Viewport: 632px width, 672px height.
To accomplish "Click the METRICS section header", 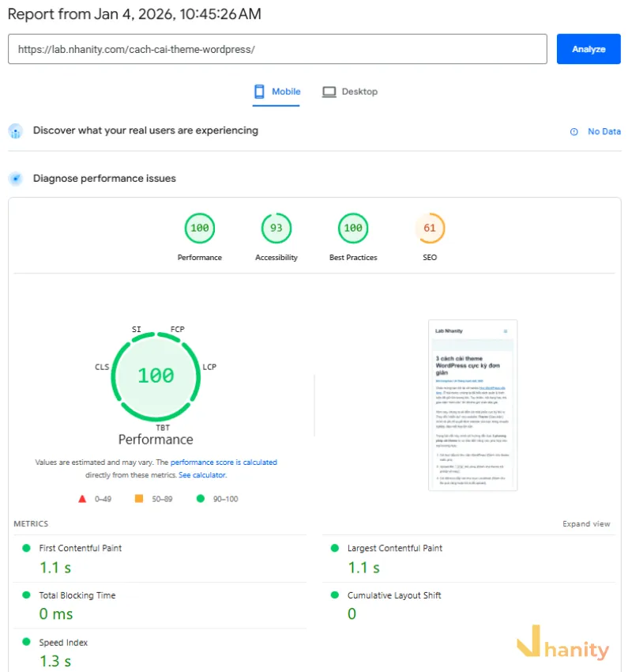I will [31, 523].
